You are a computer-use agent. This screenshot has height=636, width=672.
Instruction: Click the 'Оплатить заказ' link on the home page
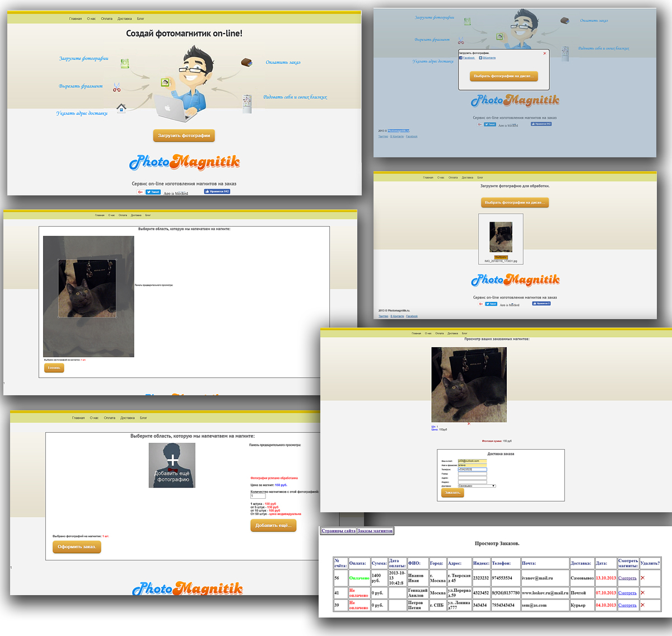coord(283,62)
